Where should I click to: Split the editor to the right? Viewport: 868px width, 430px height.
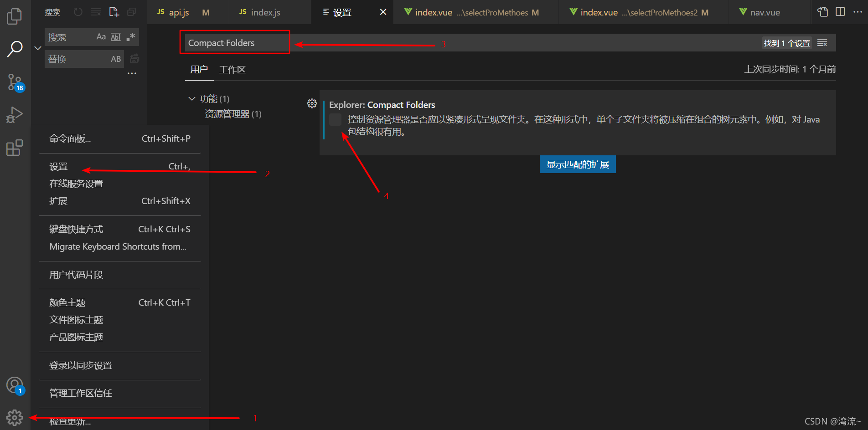pyautogui.click(x=840, y=12)
